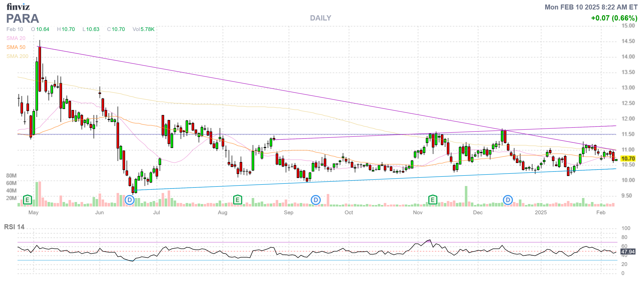This screenshot has width=644, height=281.
Task: Click the earnings E marker in November
Action: coord(433,200)
